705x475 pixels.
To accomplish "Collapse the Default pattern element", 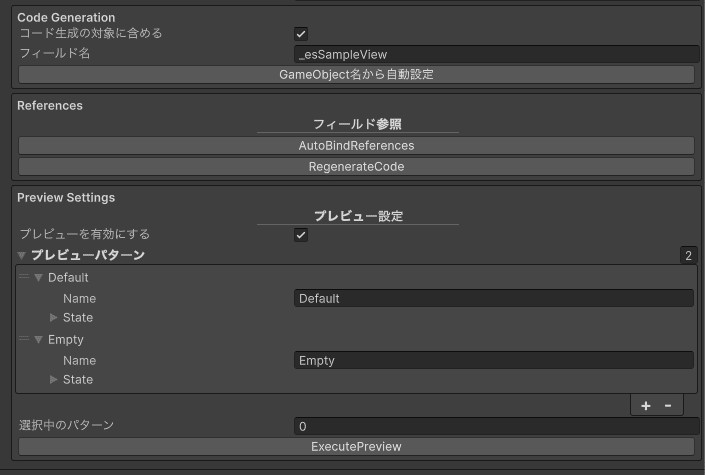I will pos(39,278).
